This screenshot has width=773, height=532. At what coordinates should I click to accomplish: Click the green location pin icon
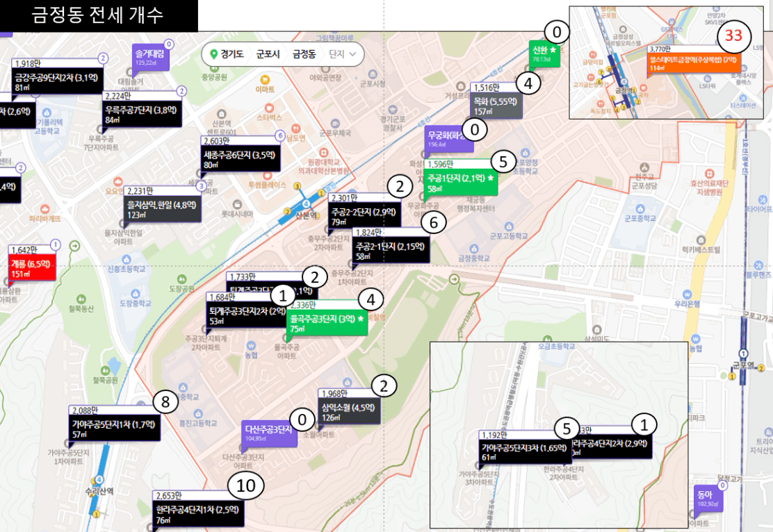click(x=213, y=54)
